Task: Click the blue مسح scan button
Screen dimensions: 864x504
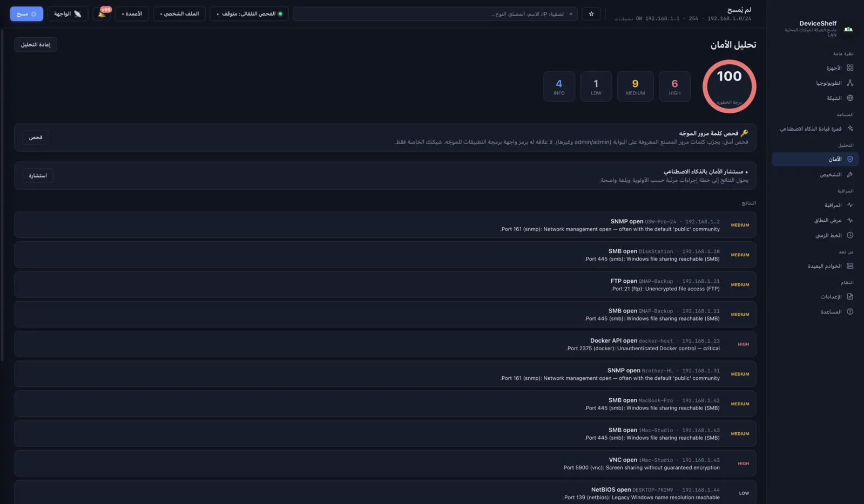Action: pos(26,14)
